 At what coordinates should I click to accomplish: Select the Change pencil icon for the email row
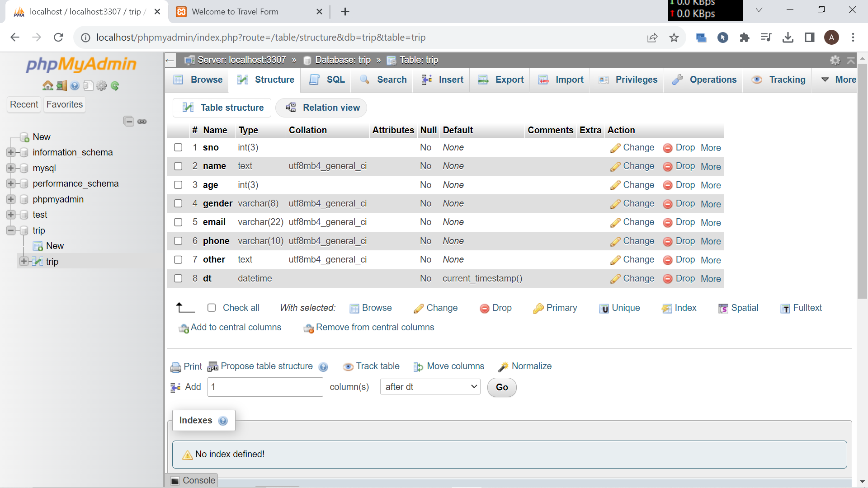616,222
